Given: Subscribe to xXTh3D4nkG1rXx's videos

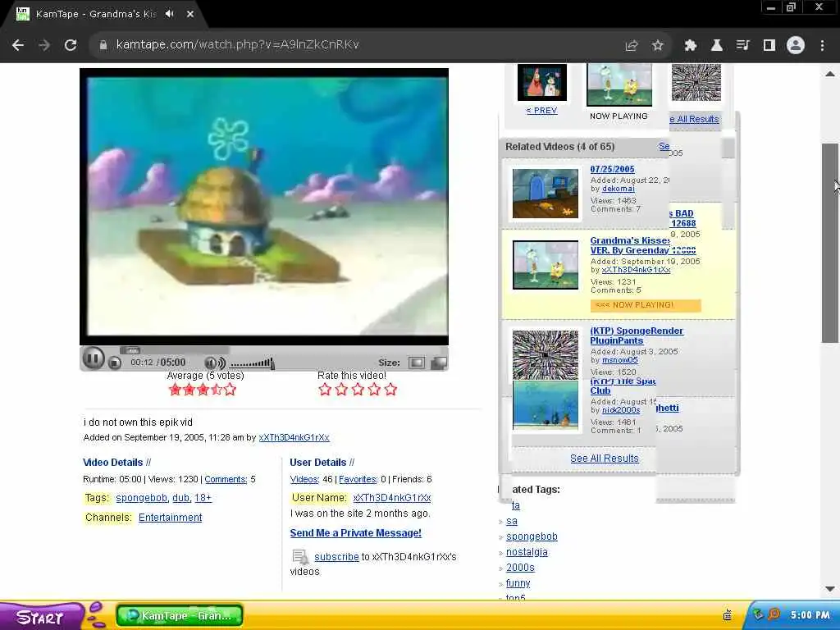Looking at the screenshot, I should click(336, 557).
